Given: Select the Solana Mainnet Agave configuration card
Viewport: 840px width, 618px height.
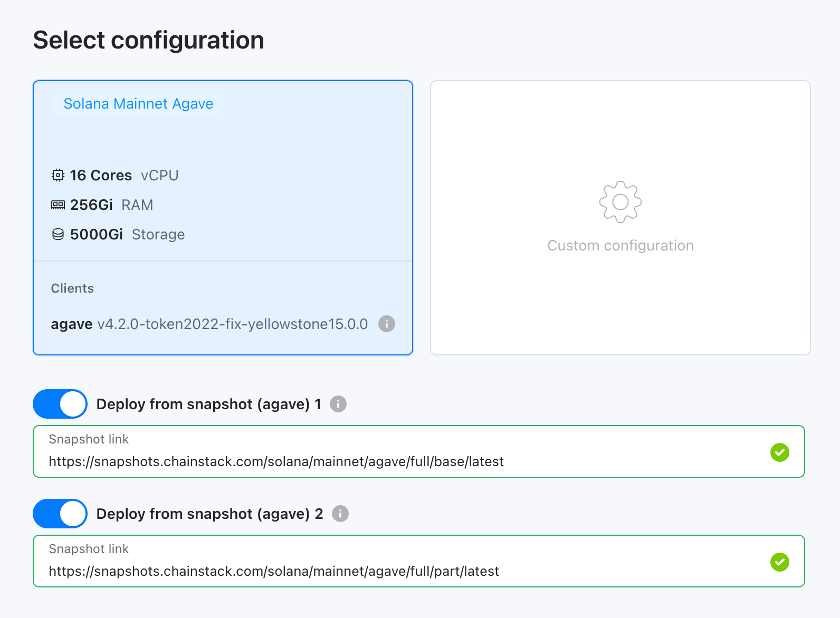Looking at the screenshot, I should click(223, 218).
